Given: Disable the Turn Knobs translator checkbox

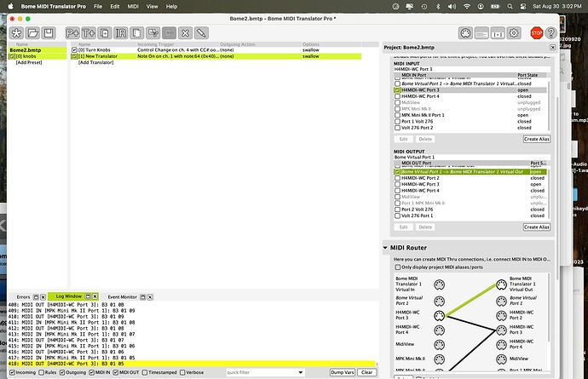Looking at the screenshot, I should tap(74, 50).
